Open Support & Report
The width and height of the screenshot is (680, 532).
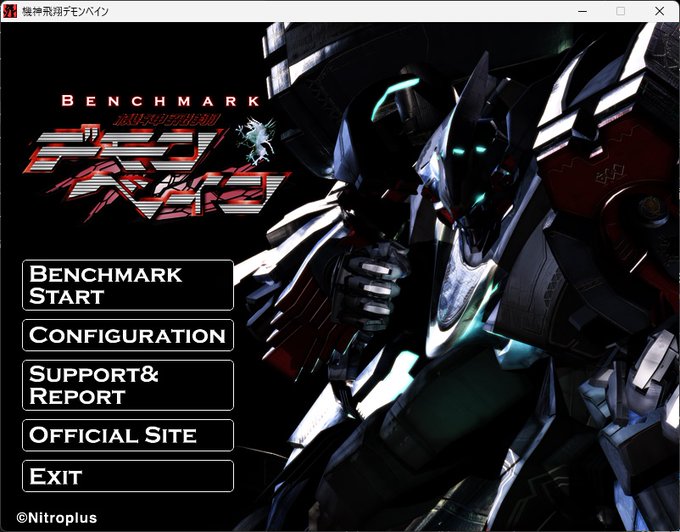coord(128,385)
